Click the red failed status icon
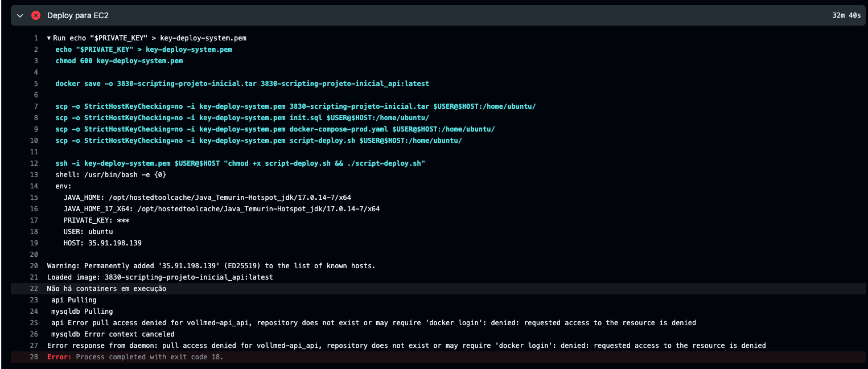868x369 pixels. (36, 15)
